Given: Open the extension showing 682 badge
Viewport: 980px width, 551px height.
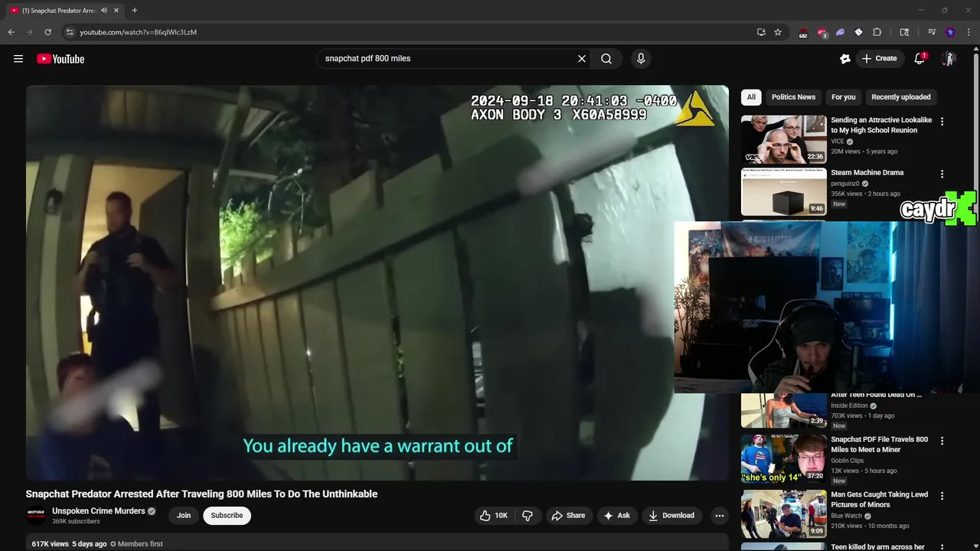Looking at the screenshot, I should coord(802,33).
